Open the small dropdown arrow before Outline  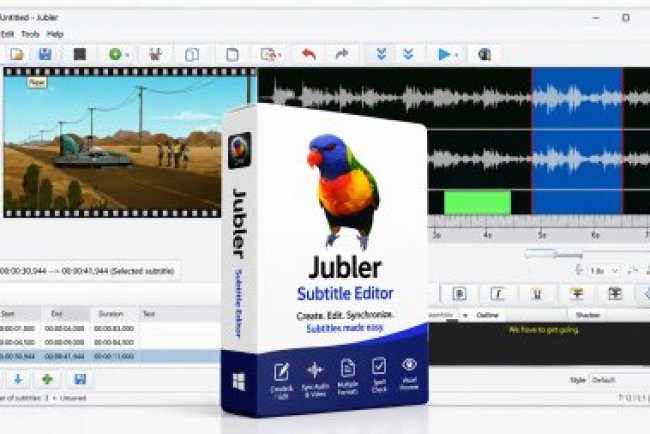tap(465, 315)
